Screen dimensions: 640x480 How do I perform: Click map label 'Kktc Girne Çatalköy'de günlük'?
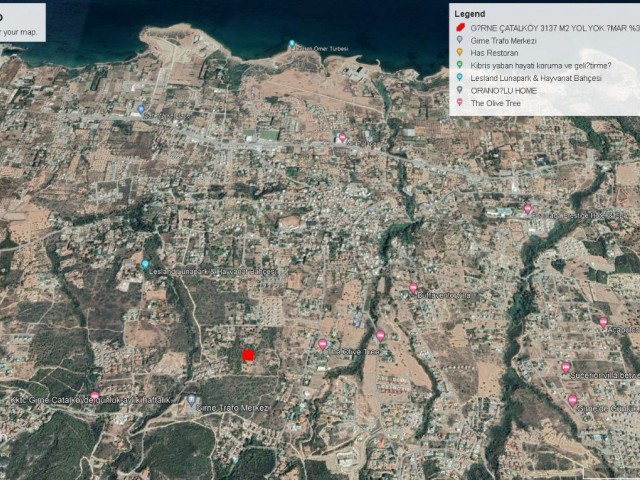91,400
